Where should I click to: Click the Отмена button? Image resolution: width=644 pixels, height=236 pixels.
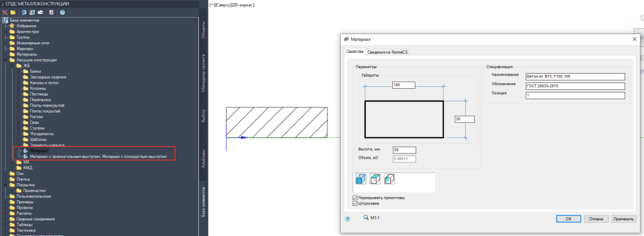[596, 219]
